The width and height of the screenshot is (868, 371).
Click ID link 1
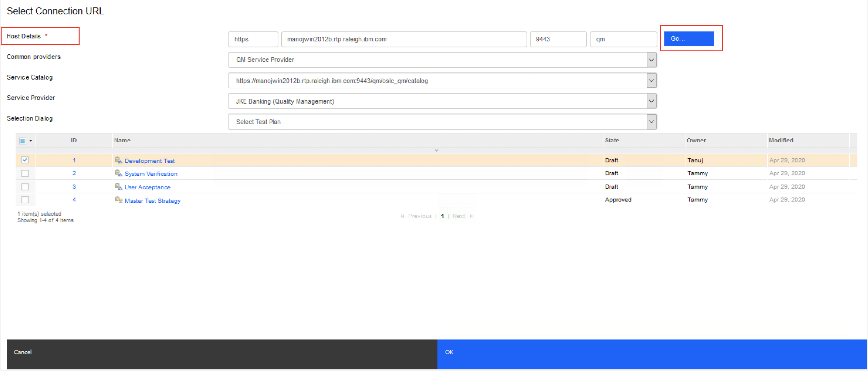click(x=74, y=160)
